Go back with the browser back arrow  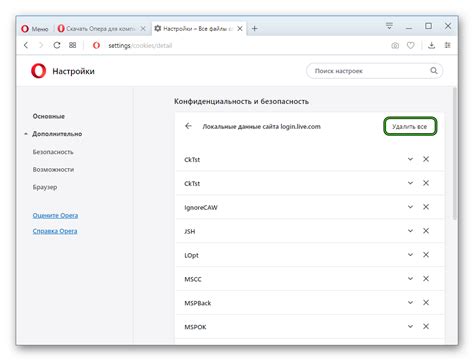[x=26, y=45]
